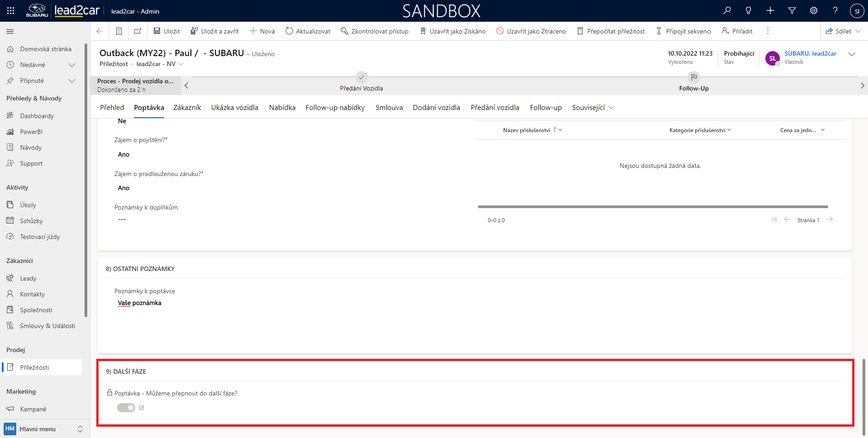
Task: Click the search magnifier icon in header
Action: click(x=727, y=10)
